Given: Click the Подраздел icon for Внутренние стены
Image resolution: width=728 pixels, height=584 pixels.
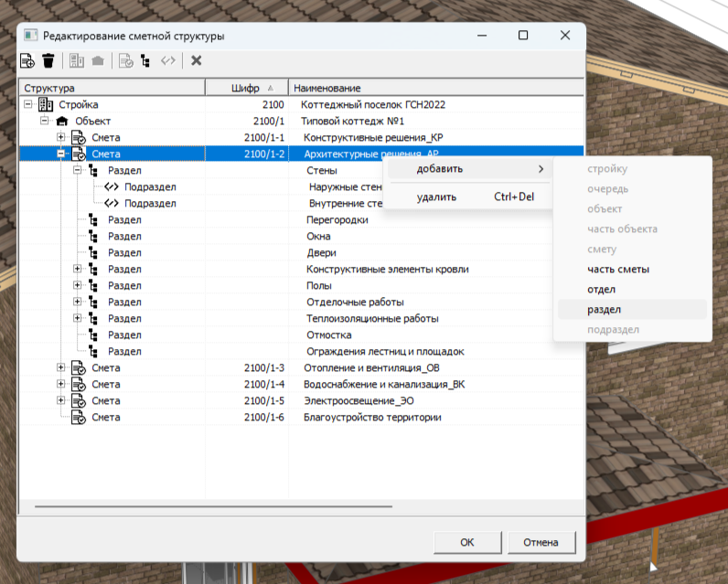Looking at the screenshot, I should (112, 203).
